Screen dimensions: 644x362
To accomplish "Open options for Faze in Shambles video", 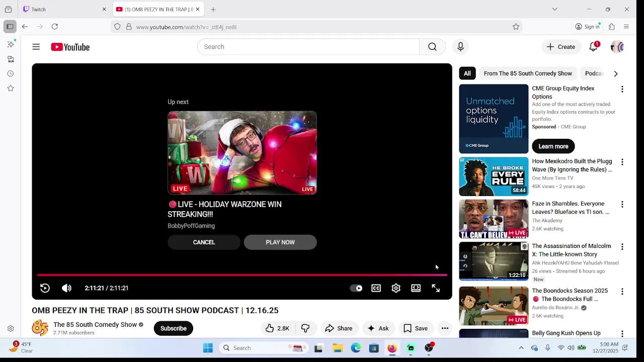I will tap(622, 204).
